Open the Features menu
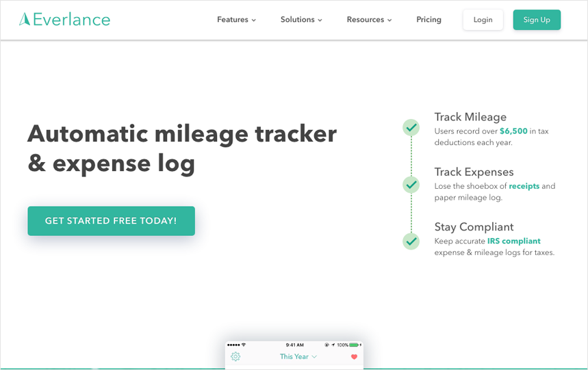This screenshot has height=370, width=588. pos(236,19)
